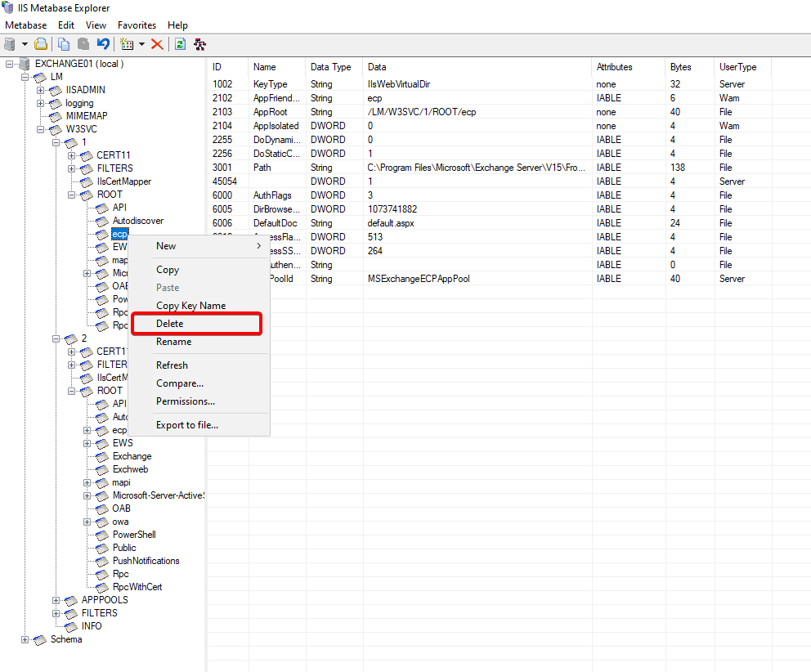Sort by the Data Type column header
Viewport: 811px width, 672px height.
point(330,67)
